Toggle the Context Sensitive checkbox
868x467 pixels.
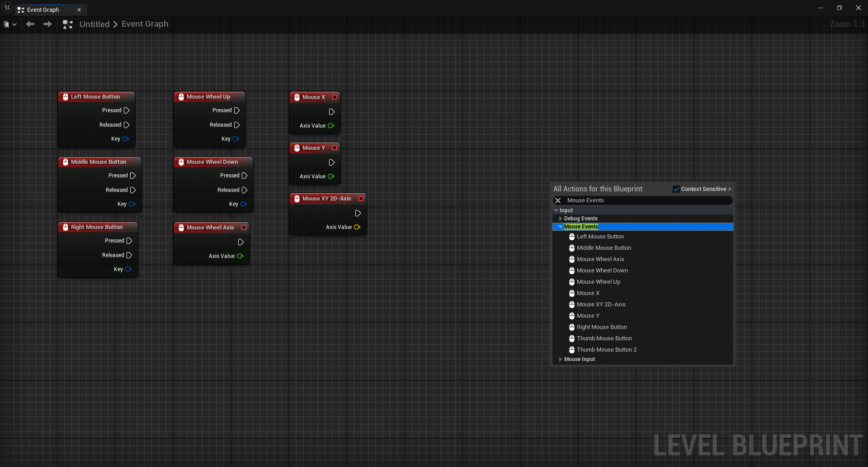[676, 189]
